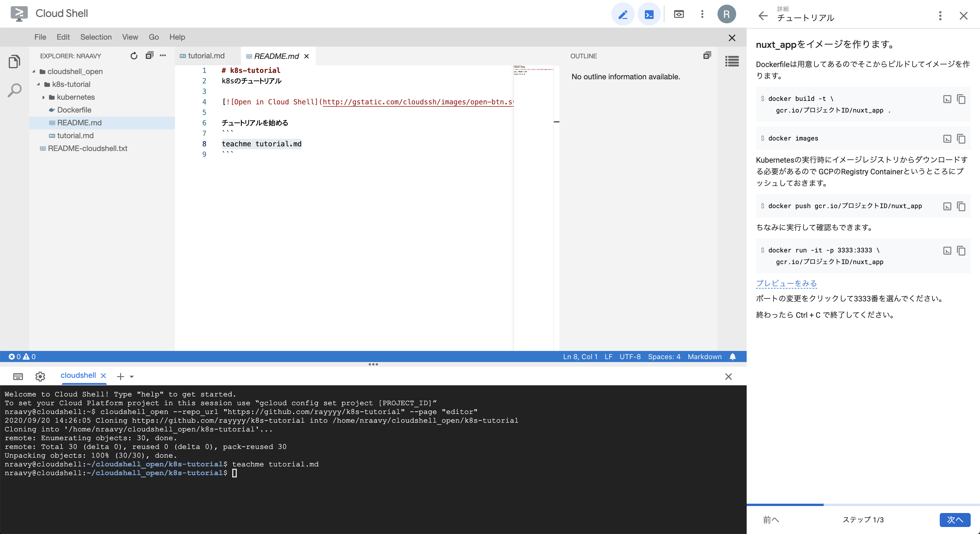
Task: Close the editor pane
Action: click(x=732, y=38)
